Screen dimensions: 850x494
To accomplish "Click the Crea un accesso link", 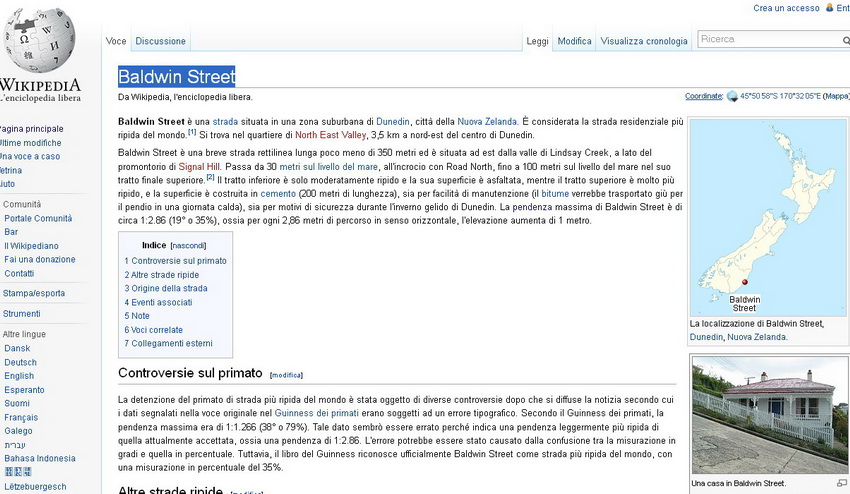I will click(786, 8).
